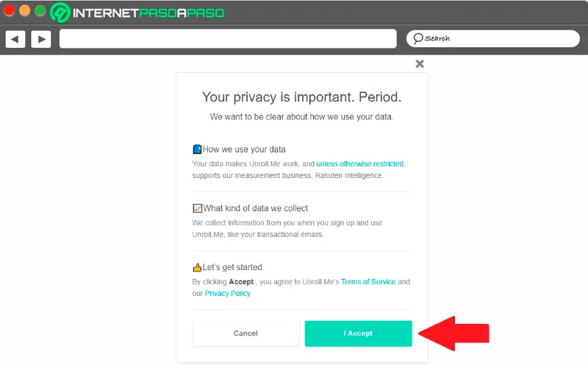Viewport: 588px width, 368px height.
Task: Open the Terms of Service link
Action: coord(368,282)
